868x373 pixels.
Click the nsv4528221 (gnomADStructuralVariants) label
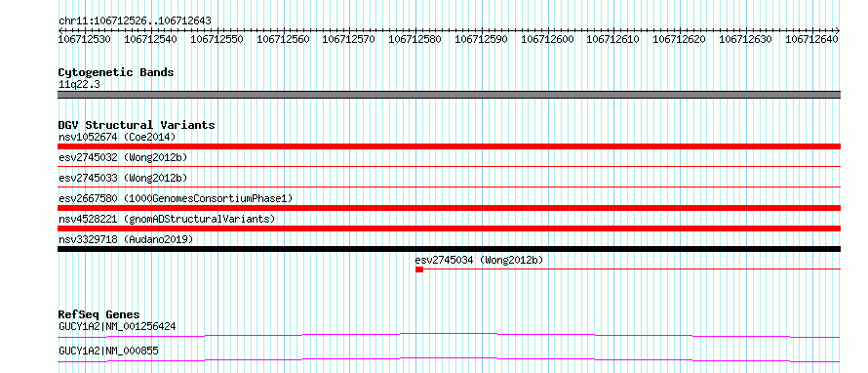(167, 219)
